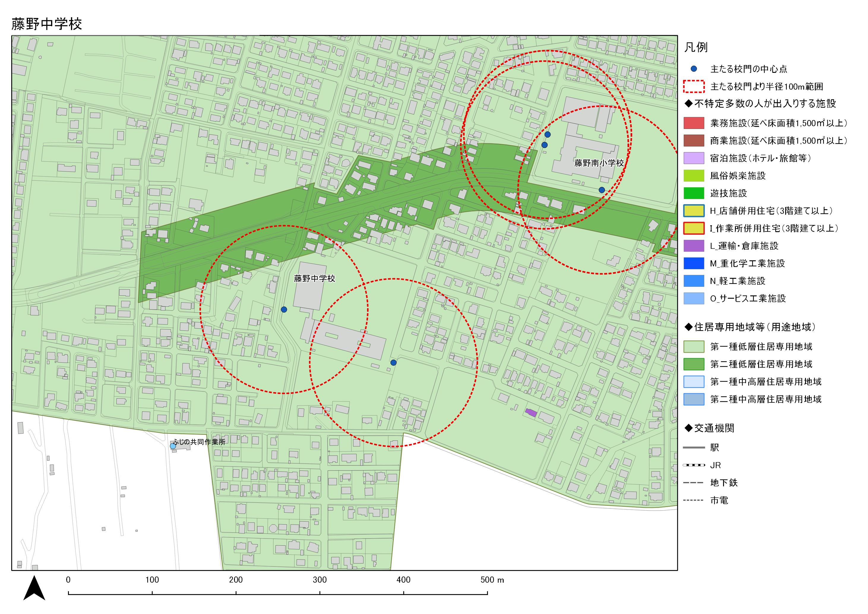Viewport: 868px width, 614px height.
Task: Click the 藤野中学校 west gate blue marker
Action: tap(284, 309)
